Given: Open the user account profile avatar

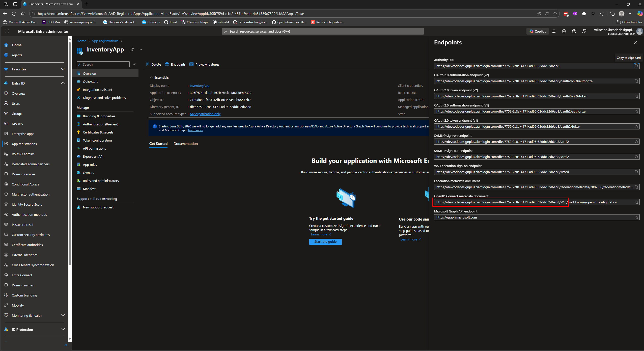Looking at the screenshot, I should pos(640,31).
